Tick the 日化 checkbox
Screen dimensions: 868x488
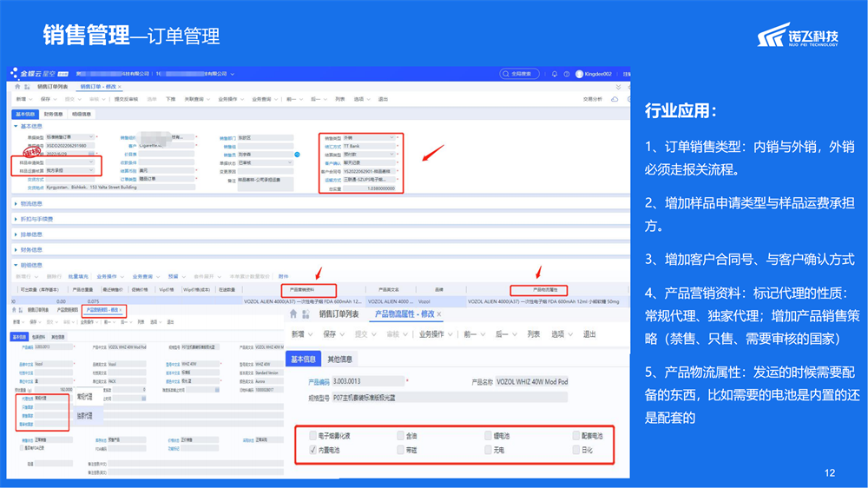[575, 450]
